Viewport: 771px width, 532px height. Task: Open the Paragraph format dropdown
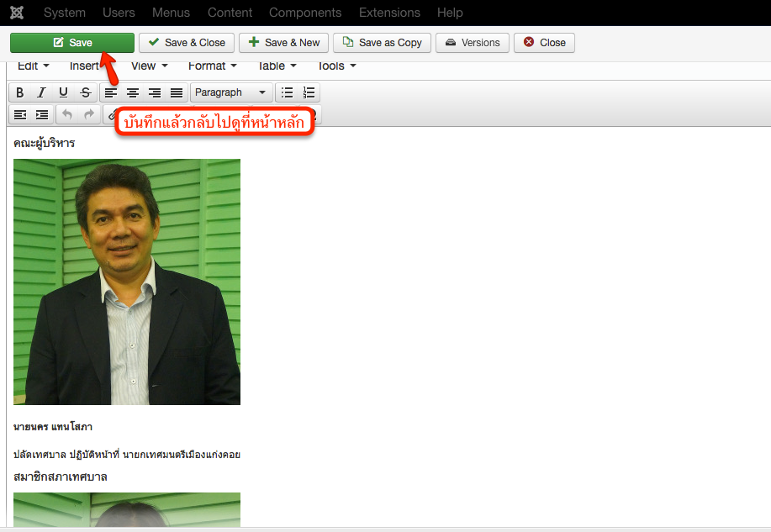(231, 92)
